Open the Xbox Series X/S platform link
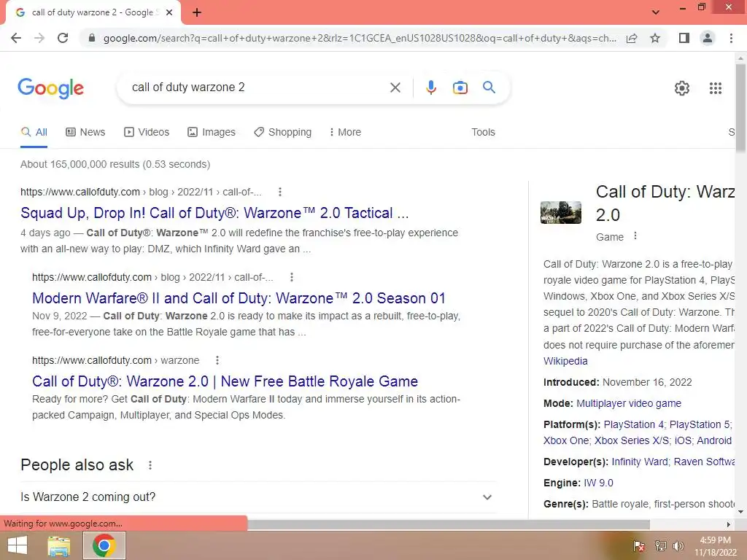 (631, 440)
